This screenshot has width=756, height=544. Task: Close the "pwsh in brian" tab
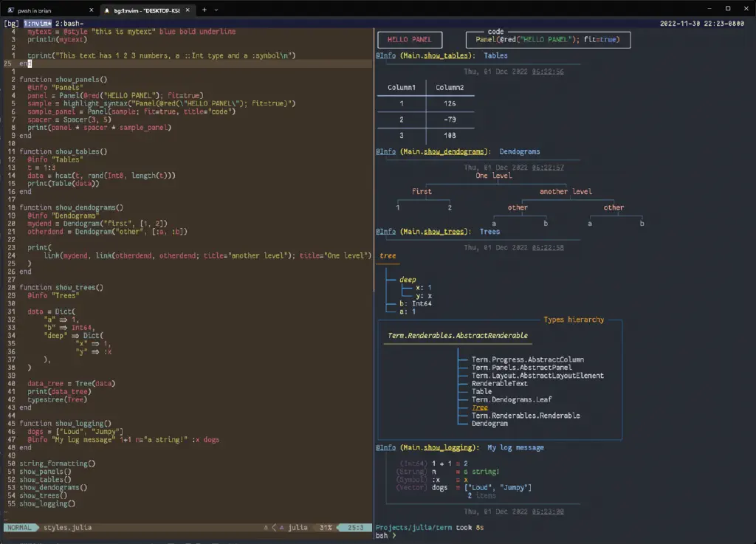point(91,10)
